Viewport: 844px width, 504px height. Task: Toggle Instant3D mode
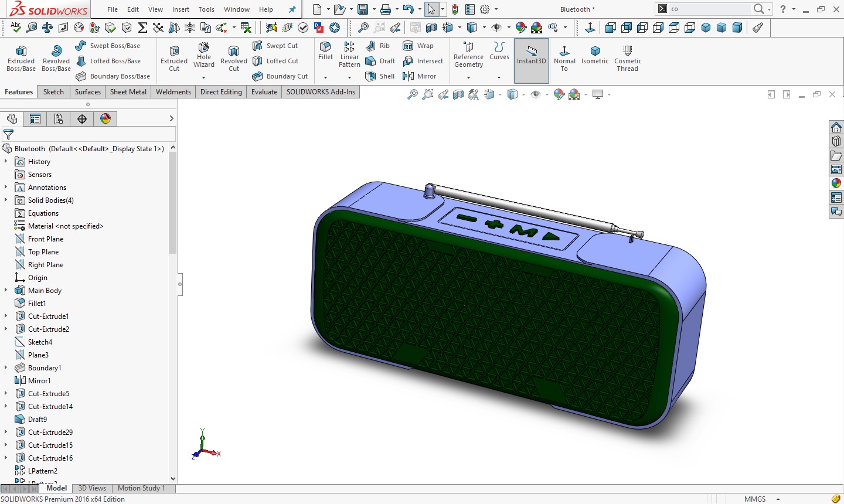pos(532,61)
